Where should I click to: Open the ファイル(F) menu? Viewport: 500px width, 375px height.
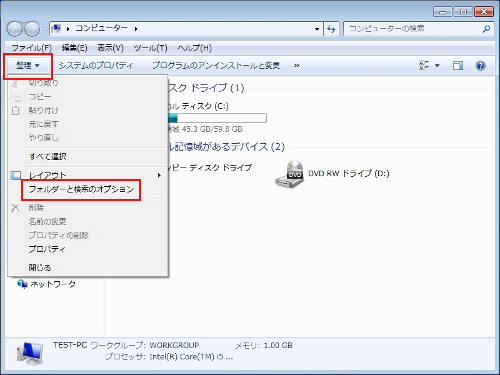coord(32,48)
